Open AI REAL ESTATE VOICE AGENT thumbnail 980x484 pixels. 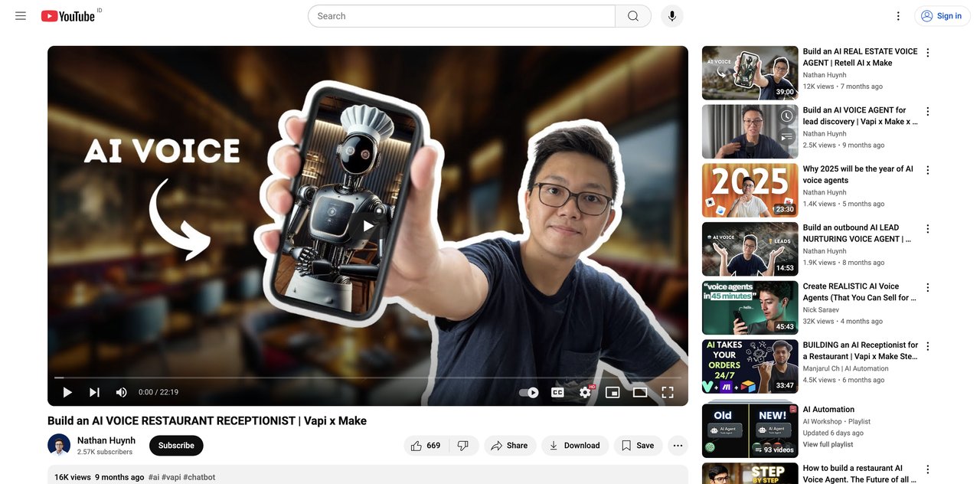750,73
